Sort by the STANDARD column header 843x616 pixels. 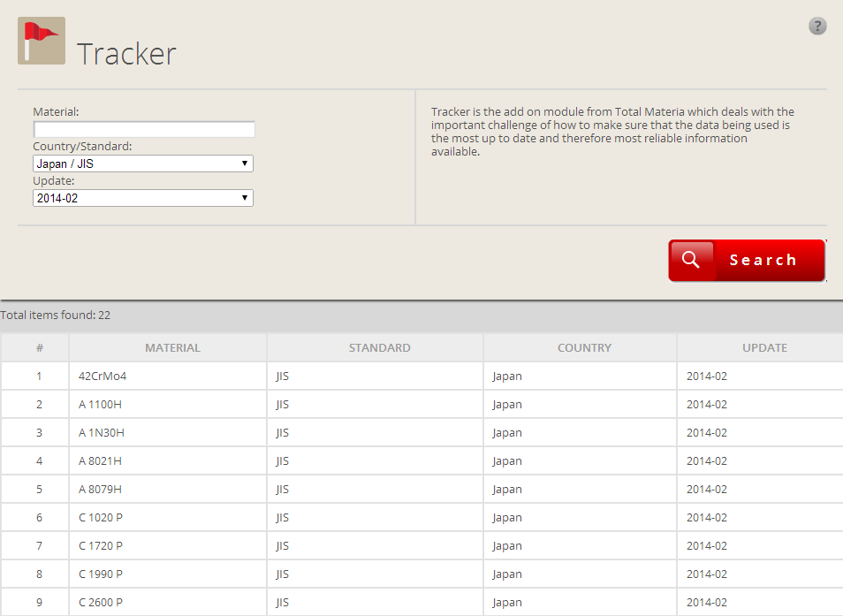(380, 348)
